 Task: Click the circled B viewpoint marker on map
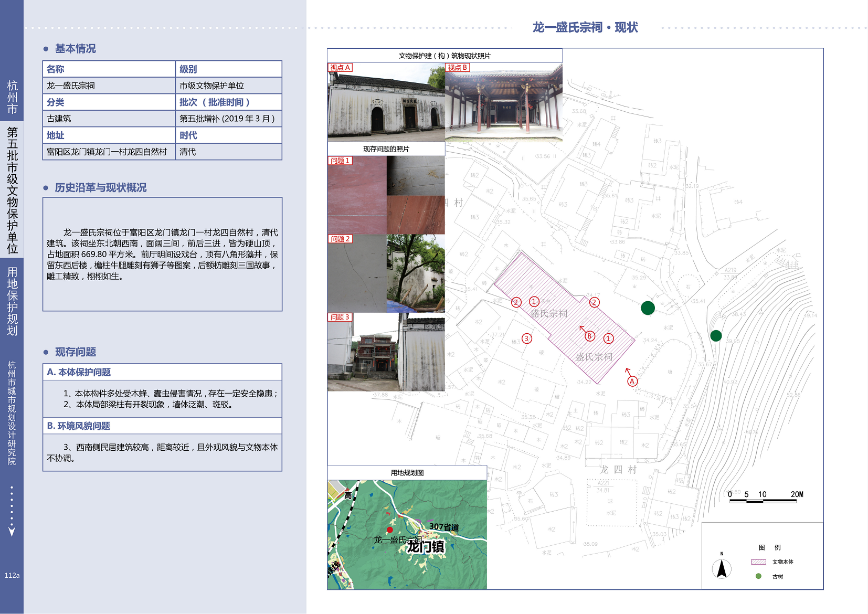pos(589,336)
